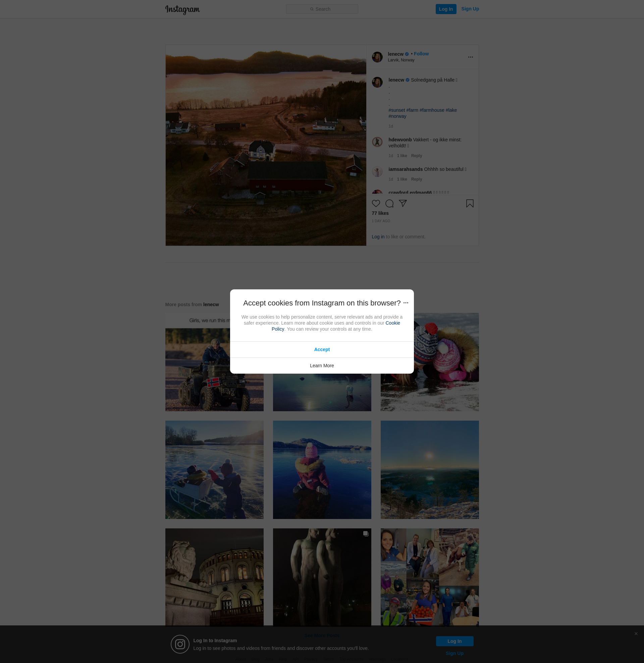Open the Larvik, Norway location link

401,60
